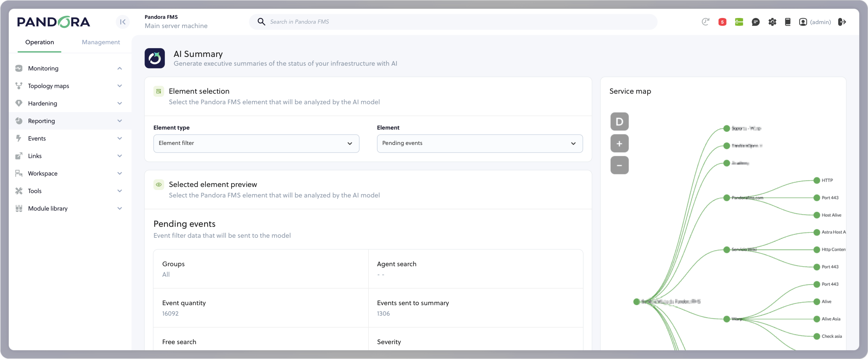This screenshot has width=868, height=359.
Task: Click the Events lightning icon
Action: pos(19,139)
